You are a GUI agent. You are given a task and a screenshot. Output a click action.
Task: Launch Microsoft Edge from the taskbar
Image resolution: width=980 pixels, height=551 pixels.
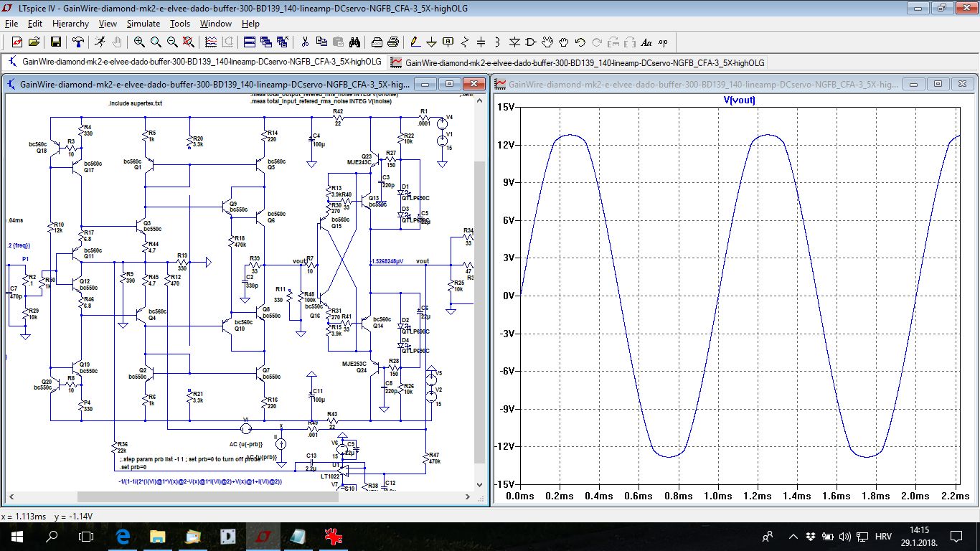pyautogui.click(x=123, y=537)
